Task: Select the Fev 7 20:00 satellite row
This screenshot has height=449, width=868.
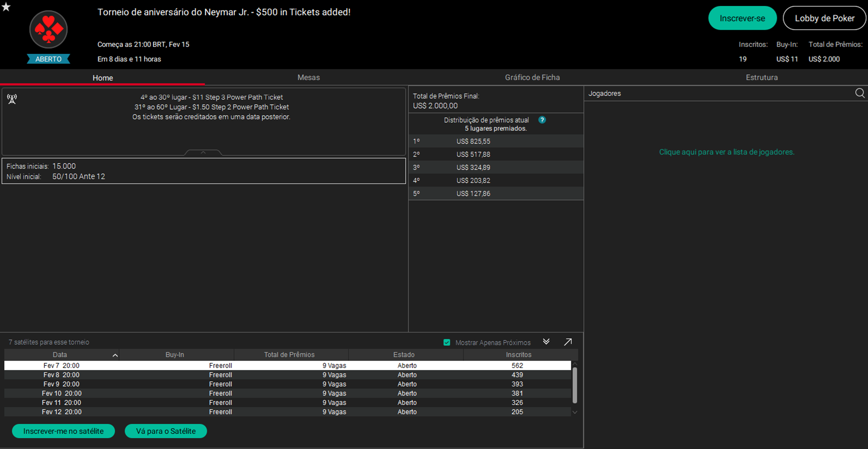Action: (288, 365)
